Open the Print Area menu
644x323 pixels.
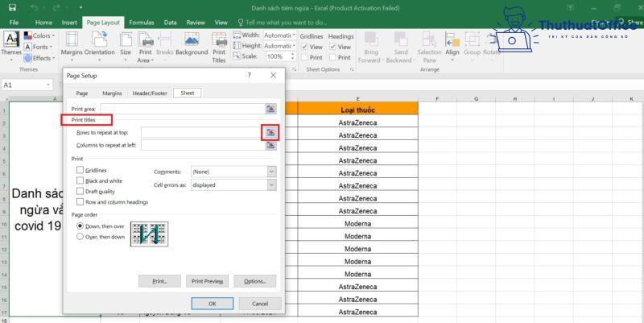tap(146, 47)
